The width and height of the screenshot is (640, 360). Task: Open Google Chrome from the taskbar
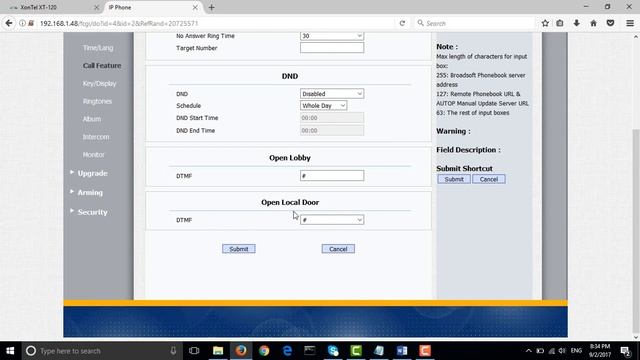(264, 351)
